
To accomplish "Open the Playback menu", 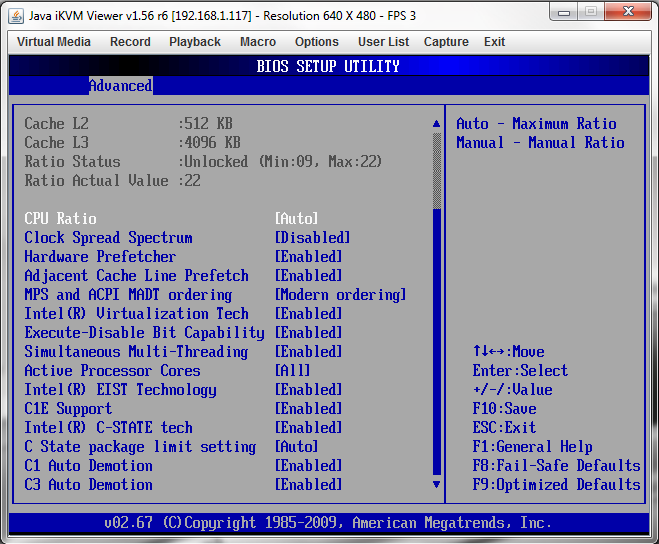I will click(x=195, y=42).
